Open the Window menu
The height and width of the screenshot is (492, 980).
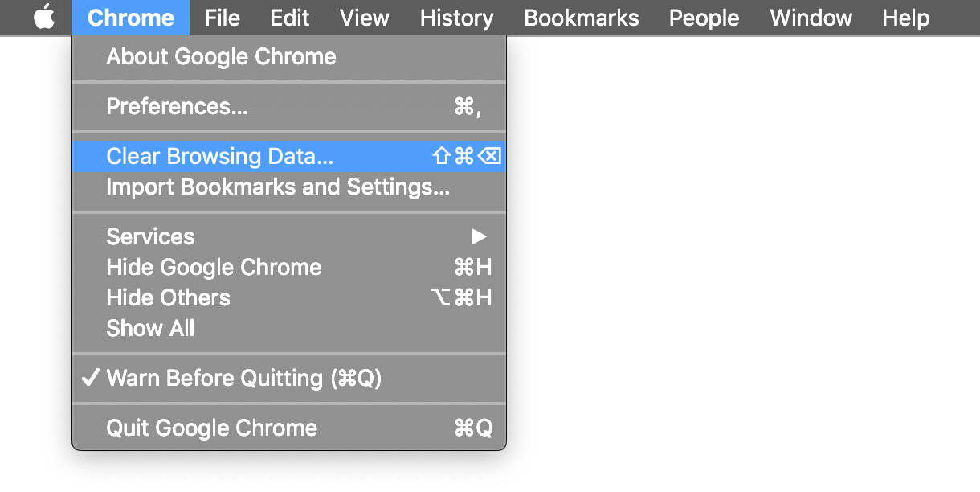coord(811,18)
